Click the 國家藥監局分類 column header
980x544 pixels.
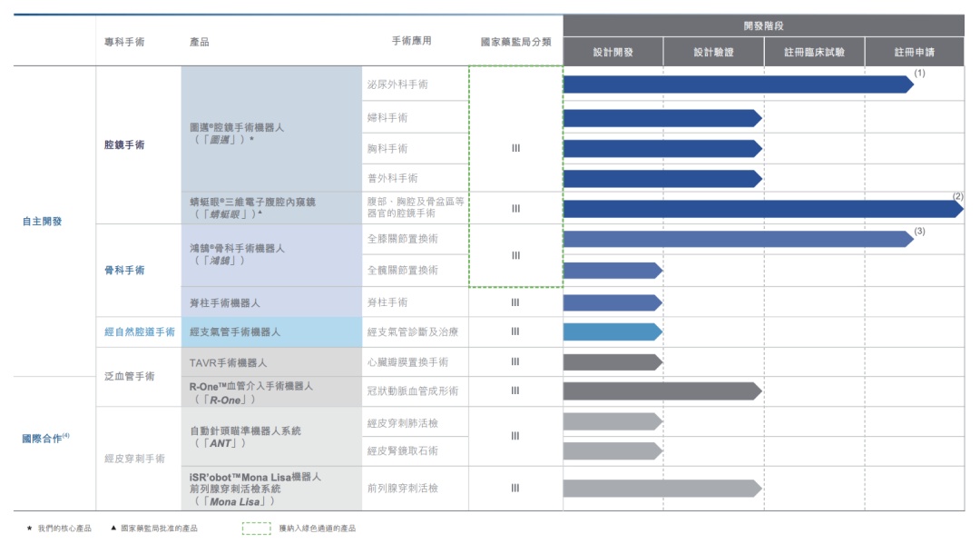tap(515, 42)
